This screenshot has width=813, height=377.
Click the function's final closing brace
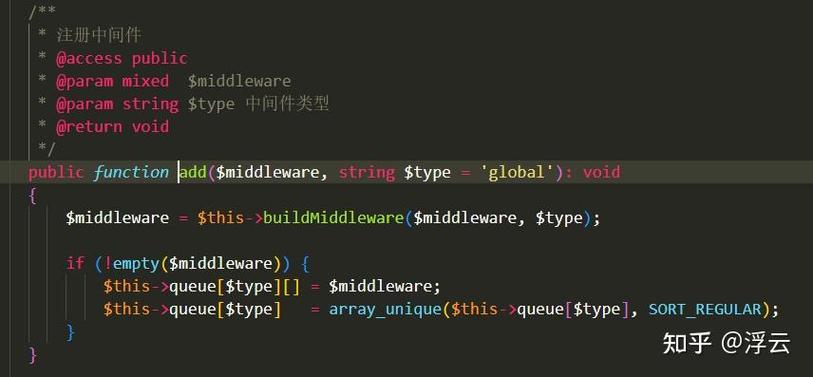33,355
